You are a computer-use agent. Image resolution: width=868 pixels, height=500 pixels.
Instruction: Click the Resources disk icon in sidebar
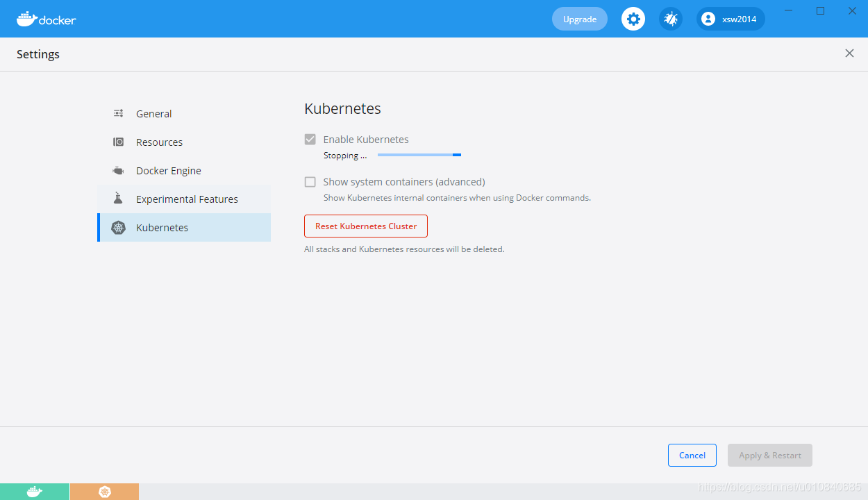(x=119, y=142)
